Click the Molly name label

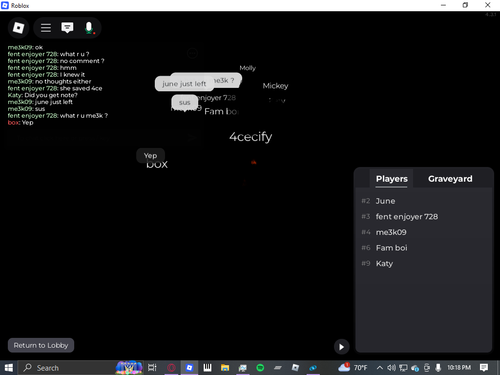tap(247, 68)
